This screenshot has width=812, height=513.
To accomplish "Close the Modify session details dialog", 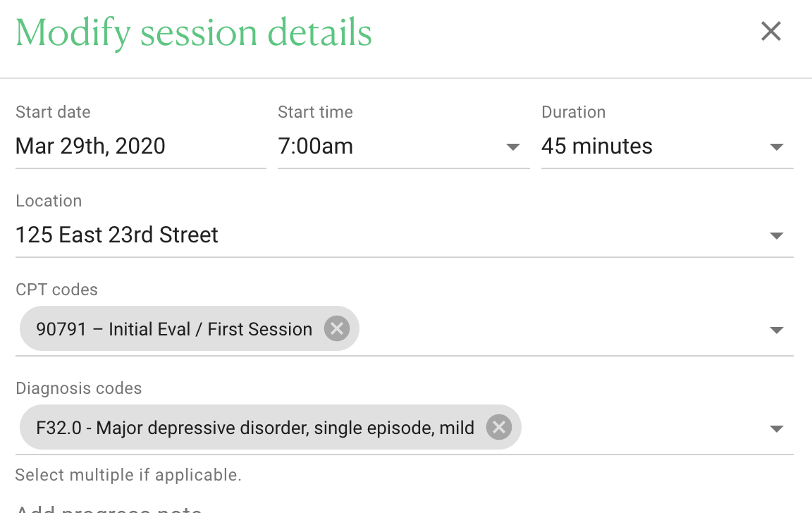I will pyautogui.click(x=770, y=31).
